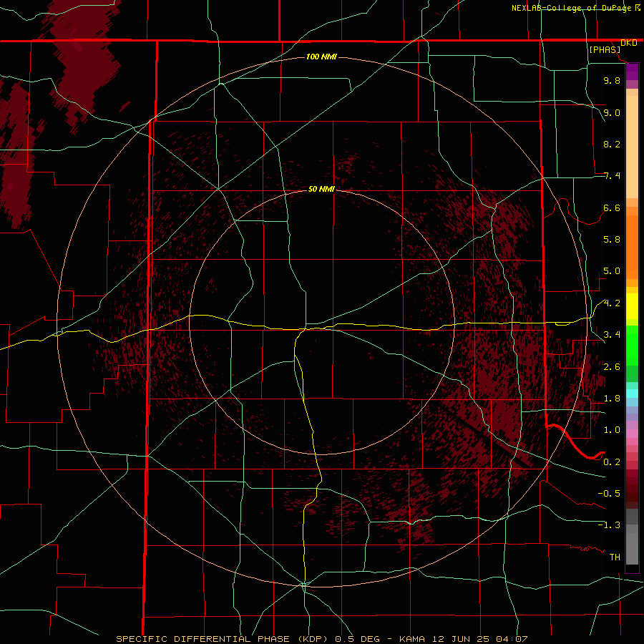
Task: Pick the gray swatch at color bar bottom
Action: coord(632,550)
